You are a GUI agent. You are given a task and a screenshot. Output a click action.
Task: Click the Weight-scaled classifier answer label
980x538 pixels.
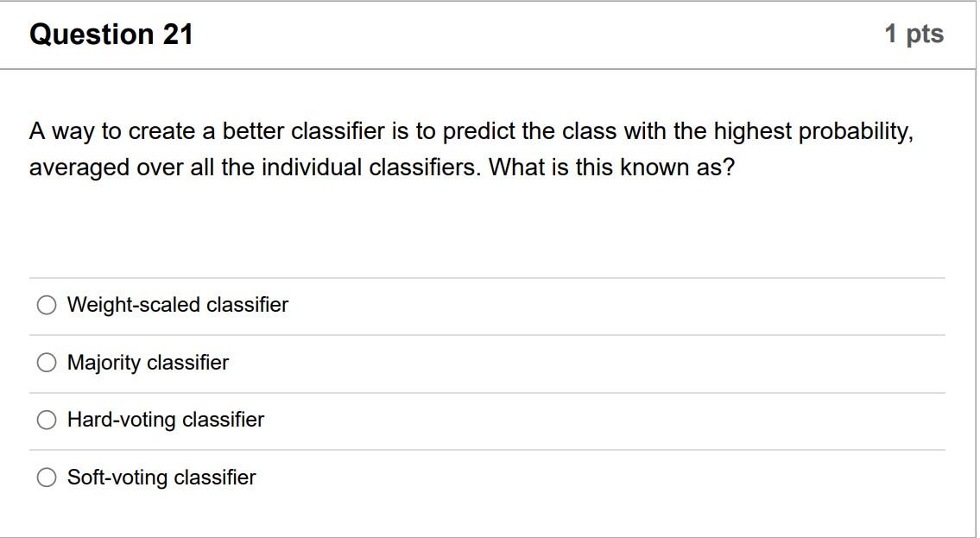click(x=178, y=304)
